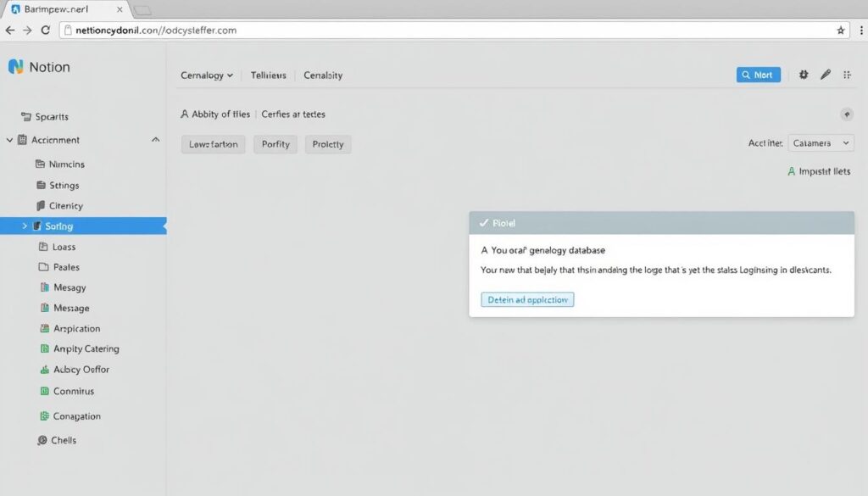Go forward in browser history
The width and height of the screenshot is (868, 496).
27,31
